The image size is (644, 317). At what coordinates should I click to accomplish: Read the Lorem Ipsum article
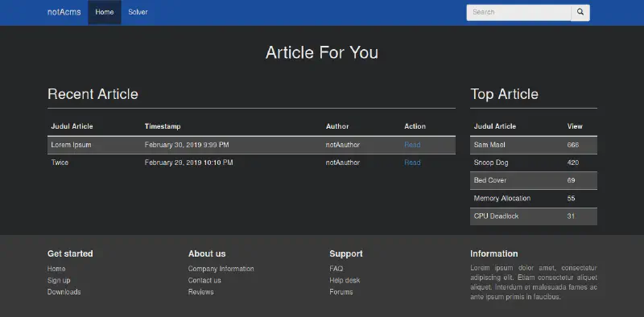tap(412, 145)
